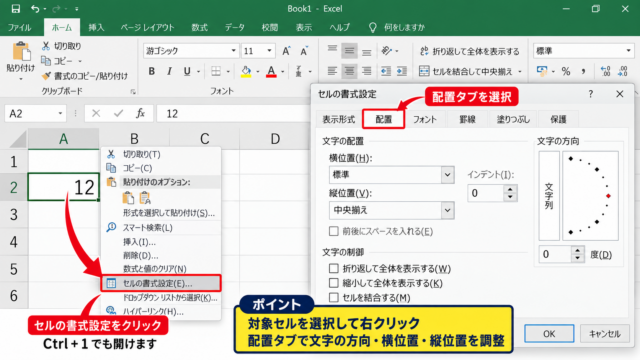Screen dimensions: 640x360
Task: Click the インデント spinner up arrow
Action: 510,189
